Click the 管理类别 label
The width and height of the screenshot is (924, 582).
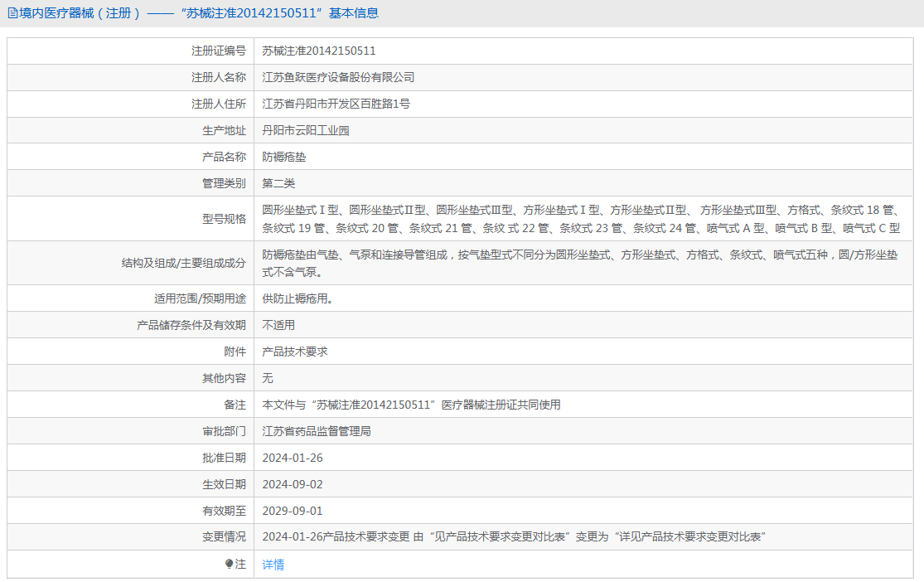point(224,183)
